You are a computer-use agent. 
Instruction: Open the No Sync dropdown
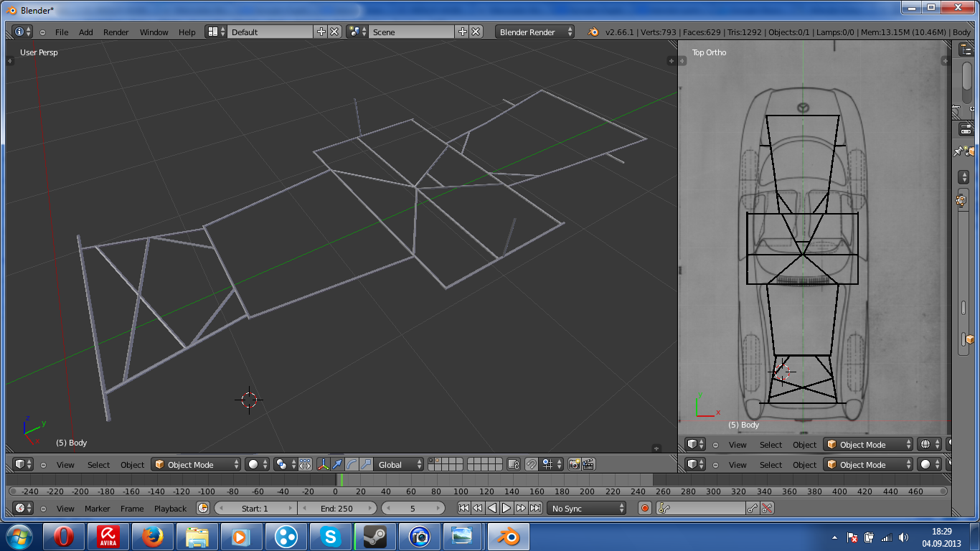coord(587,508)
